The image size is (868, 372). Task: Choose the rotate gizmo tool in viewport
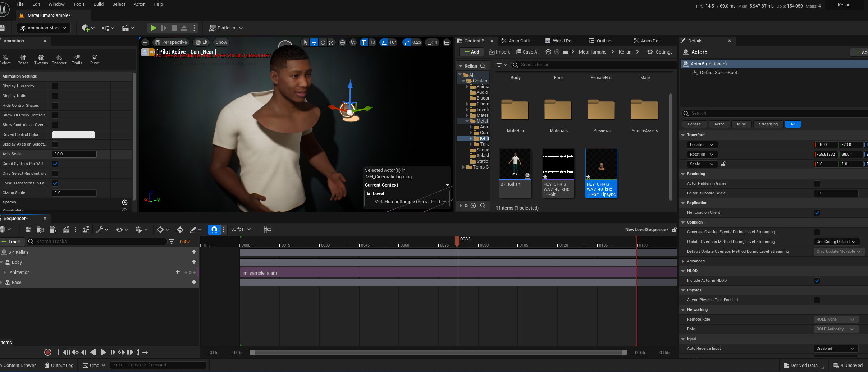point(323,42)
